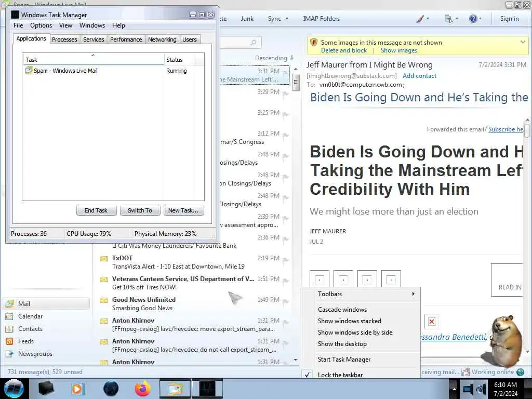Expand the Toolbars submenu
Screen dimensions: 532x399
[x=361, y=294]
